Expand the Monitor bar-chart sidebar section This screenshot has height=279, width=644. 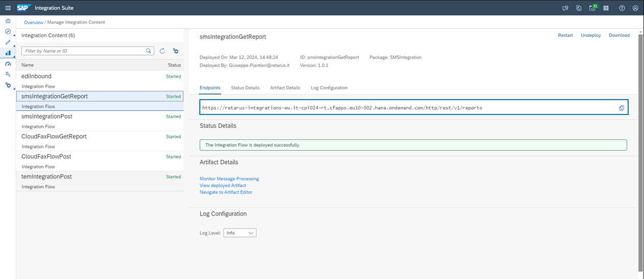pyautogui.click(x=8, y=53)
